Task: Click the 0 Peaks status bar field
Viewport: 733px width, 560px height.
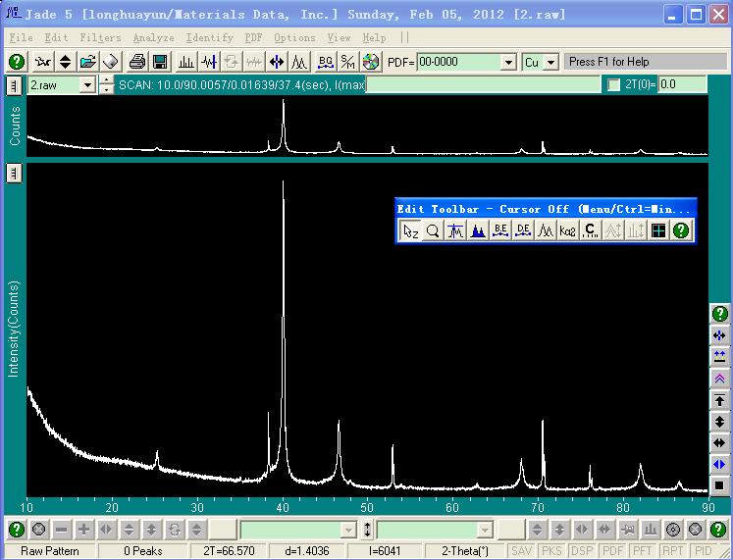Action: (143, 551)
